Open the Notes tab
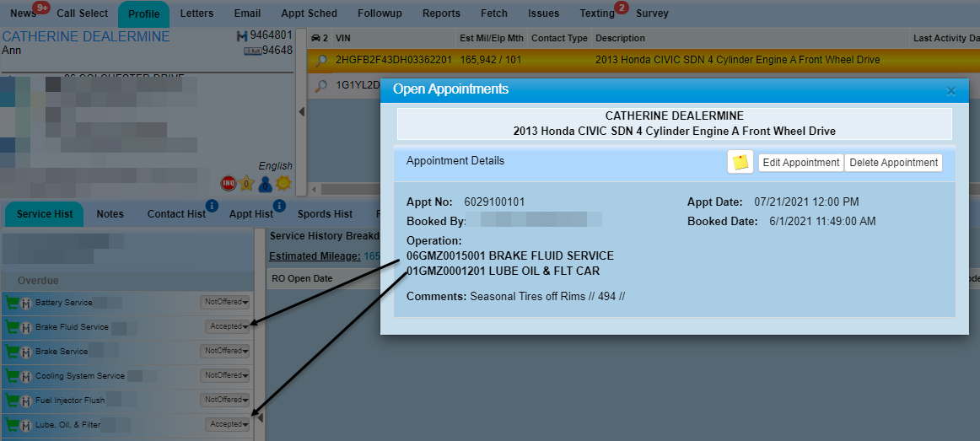 tap(110, 214)
